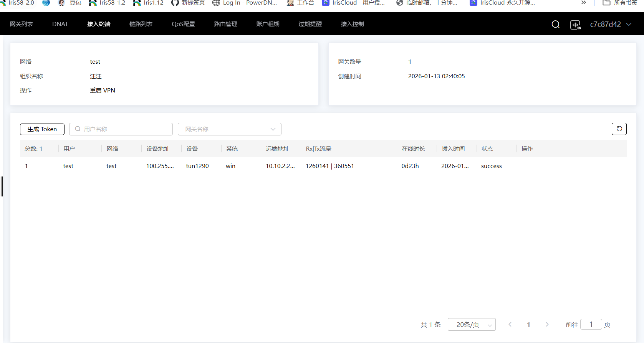Click the language switch icon in header
Image resolution: width=644 pixels, height=343 pixels.
[x=575, y=25]
